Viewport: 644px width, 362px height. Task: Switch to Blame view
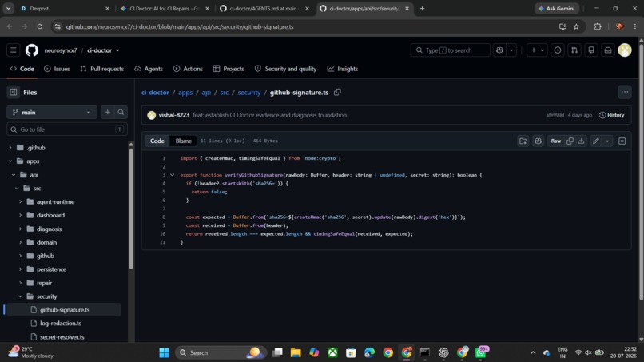coord(184,141)
